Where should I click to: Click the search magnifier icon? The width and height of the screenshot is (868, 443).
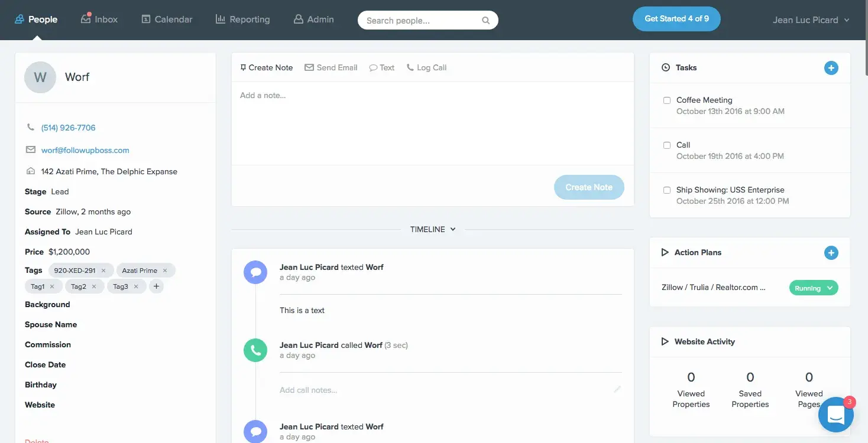(x=485, y=20)
